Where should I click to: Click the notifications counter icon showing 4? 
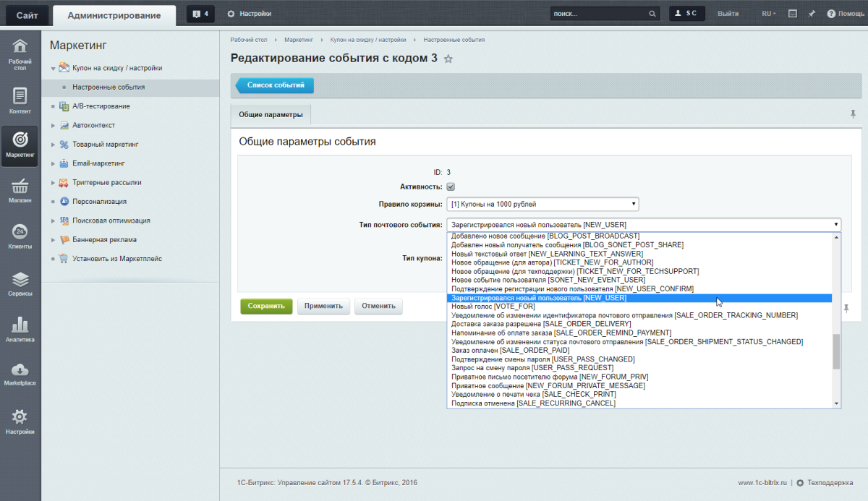pyautogui.click(x=200, y=14)
